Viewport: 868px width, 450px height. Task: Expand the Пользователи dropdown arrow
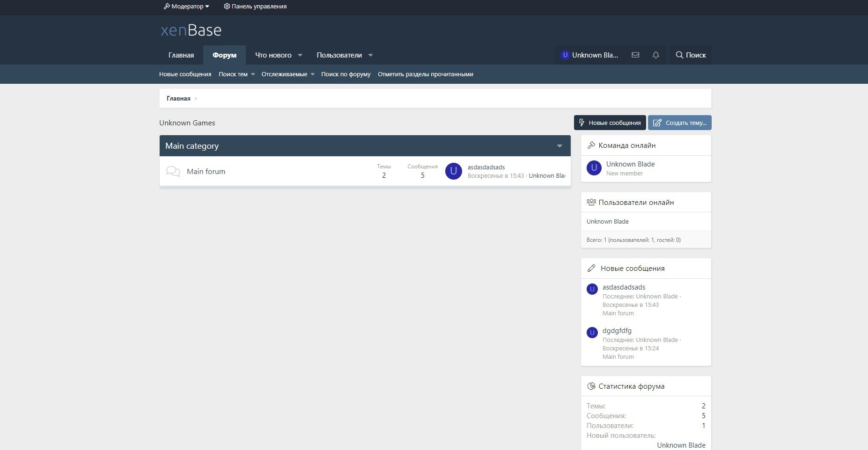(x=370, y=55)
